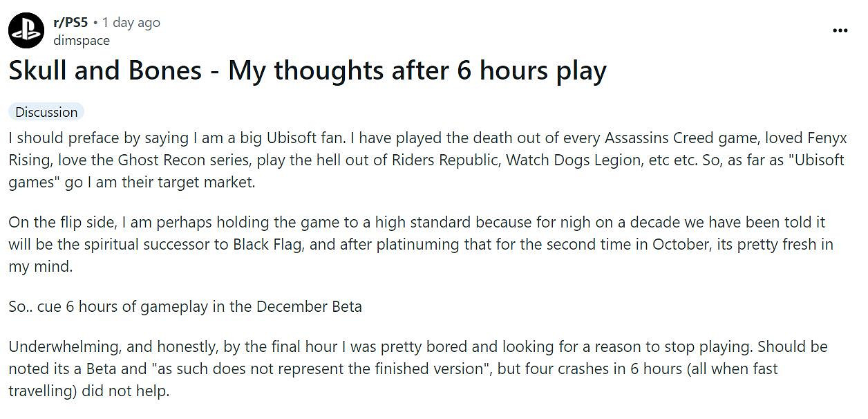
Task: Open the dimspace user profile
Action: [x=82, y=40]
